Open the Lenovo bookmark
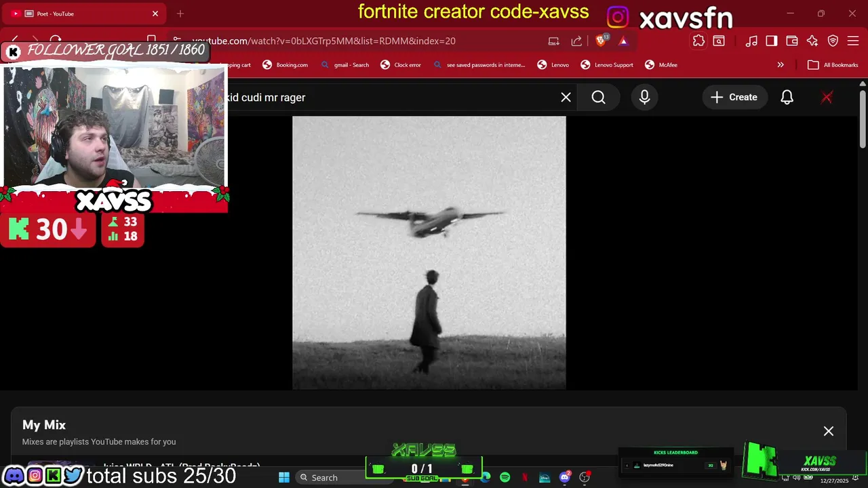 point(553,65)
